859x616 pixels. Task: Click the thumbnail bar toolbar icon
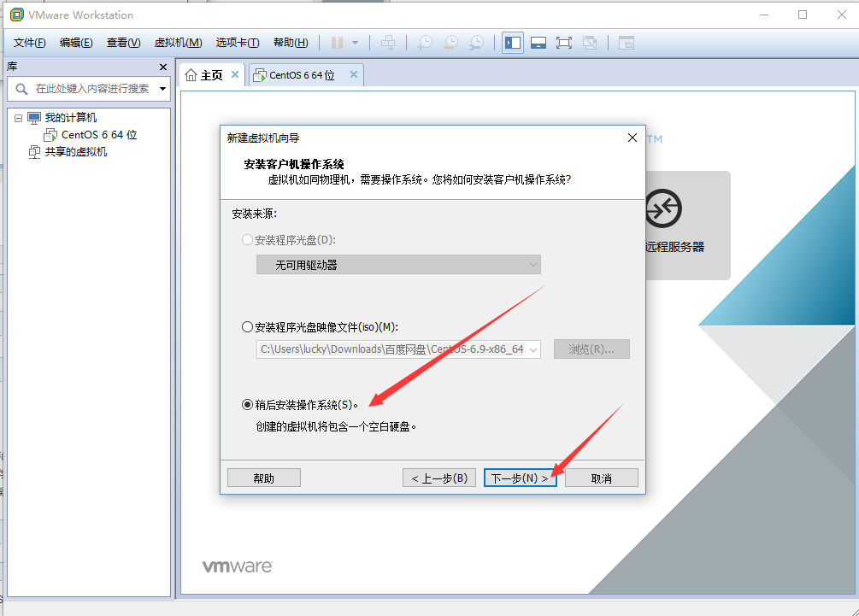[x=538, y=43]
